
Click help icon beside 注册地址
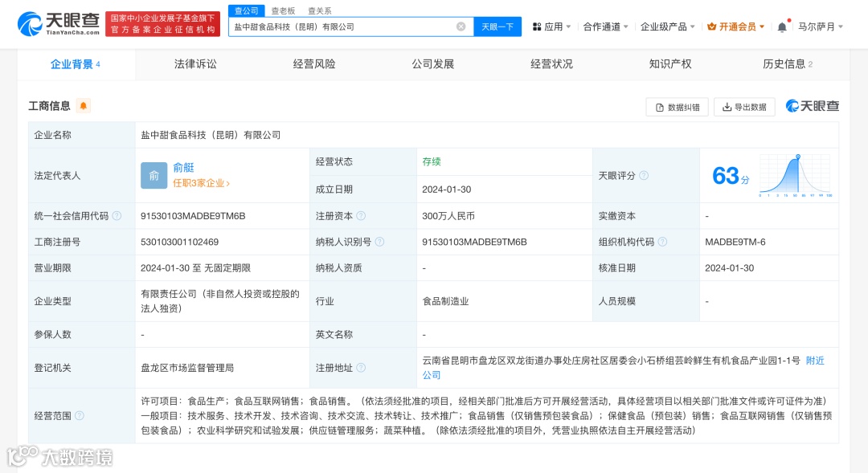[x=361, y=367]
